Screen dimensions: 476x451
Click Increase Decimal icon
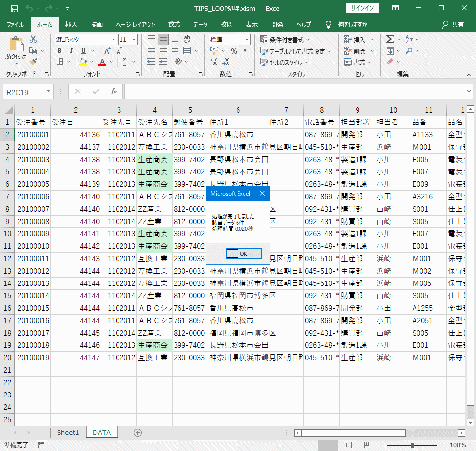(214, 62)
